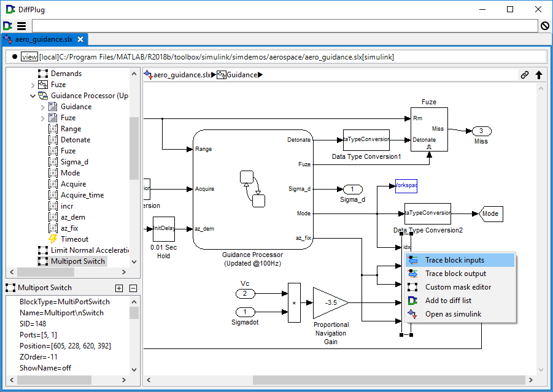Click properties panel scroll down arrow
The width and height of the screenshot is (553, 392).
[x=134, y=369]
